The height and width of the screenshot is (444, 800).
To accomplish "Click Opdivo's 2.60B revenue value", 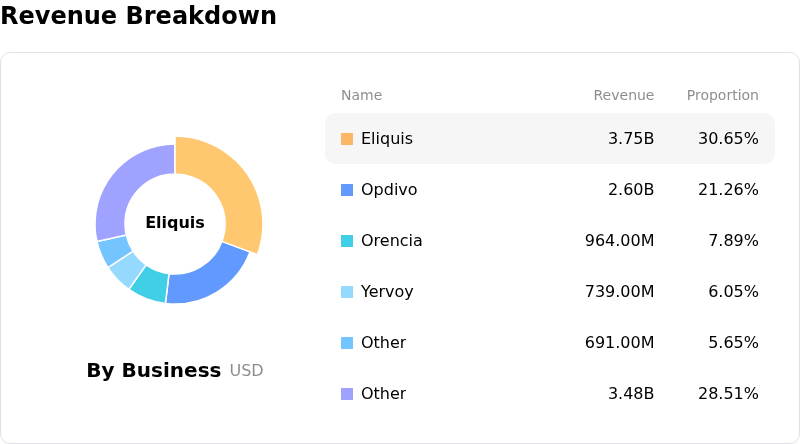I will click(x=631, y=190).
